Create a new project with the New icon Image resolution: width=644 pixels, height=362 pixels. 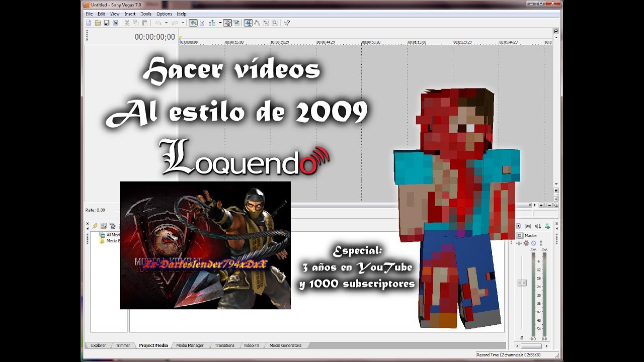[x=89, y=23]
